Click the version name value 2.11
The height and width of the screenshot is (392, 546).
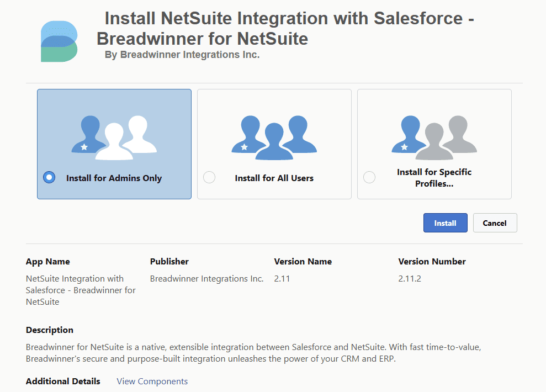click(282, 278)
